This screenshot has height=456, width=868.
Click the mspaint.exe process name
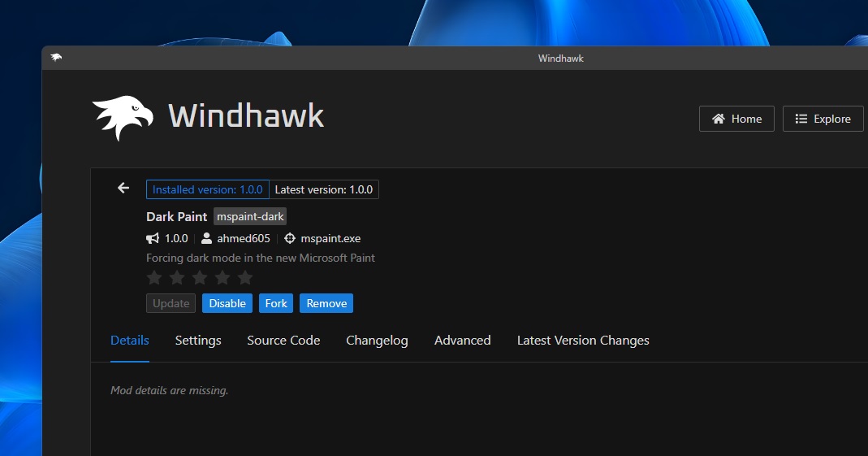(330, 239)
